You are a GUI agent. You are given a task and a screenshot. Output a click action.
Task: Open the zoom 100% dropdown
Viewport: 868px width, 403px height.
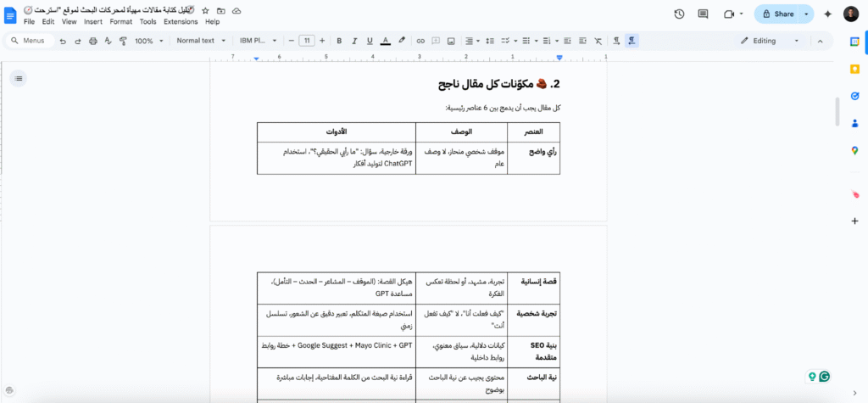tap(148, 41)
